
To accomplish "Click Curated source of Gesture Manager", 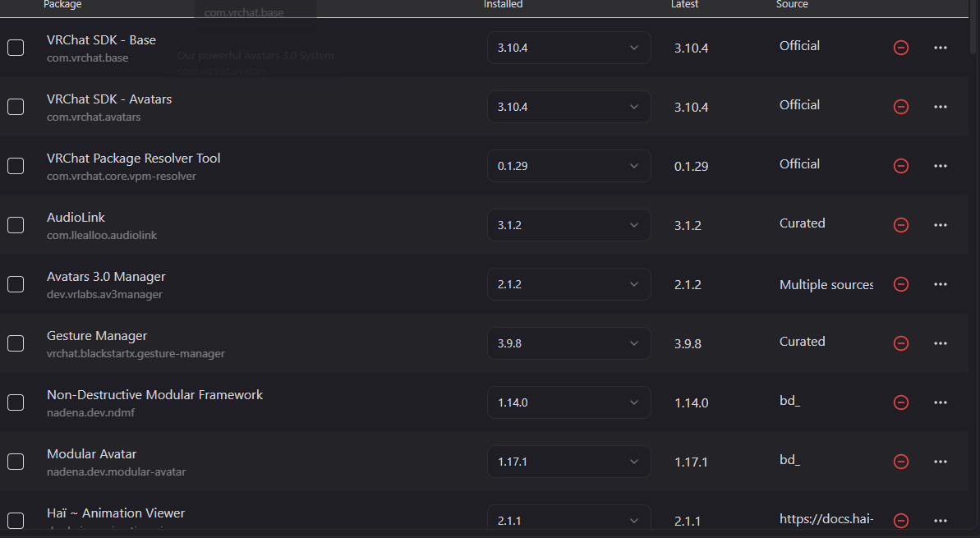I will (x=802, y=342).
